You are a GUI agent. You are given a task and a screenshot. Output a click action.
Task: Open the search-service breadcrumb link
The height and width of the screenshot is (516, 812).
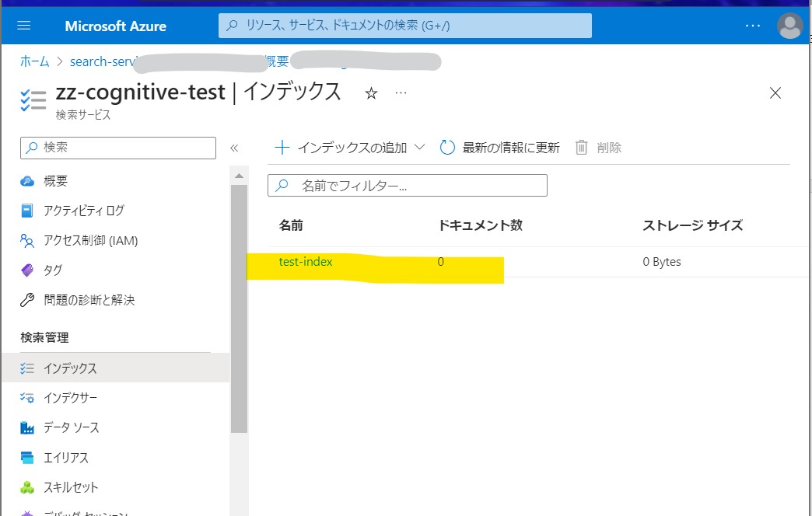coord(103,61)
